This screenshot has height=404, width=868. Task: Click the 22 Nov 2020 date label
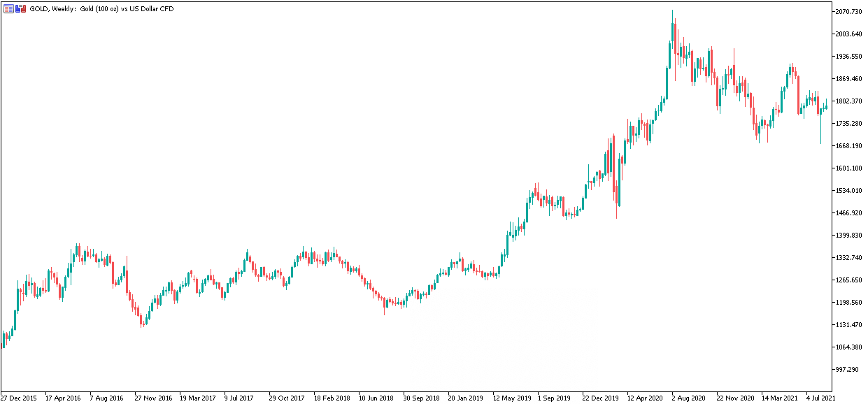pos(735,398)
